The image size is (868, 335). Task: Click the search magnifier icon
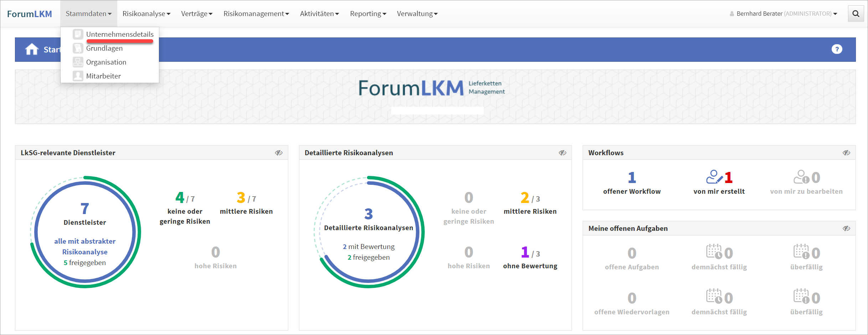point(856,14)
